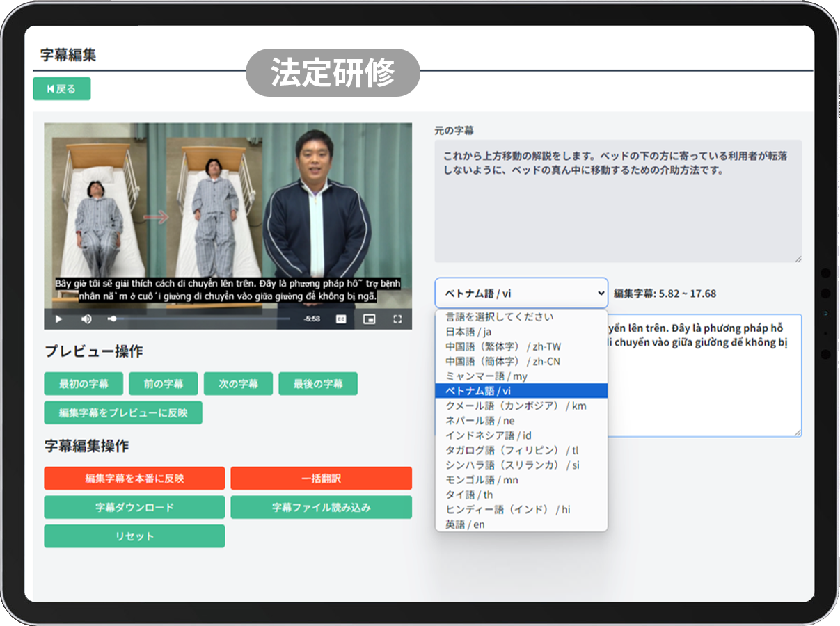Choose 中国語（簡体字） / zh-CN option
The image size is (840, 626).
click(521, 361)
